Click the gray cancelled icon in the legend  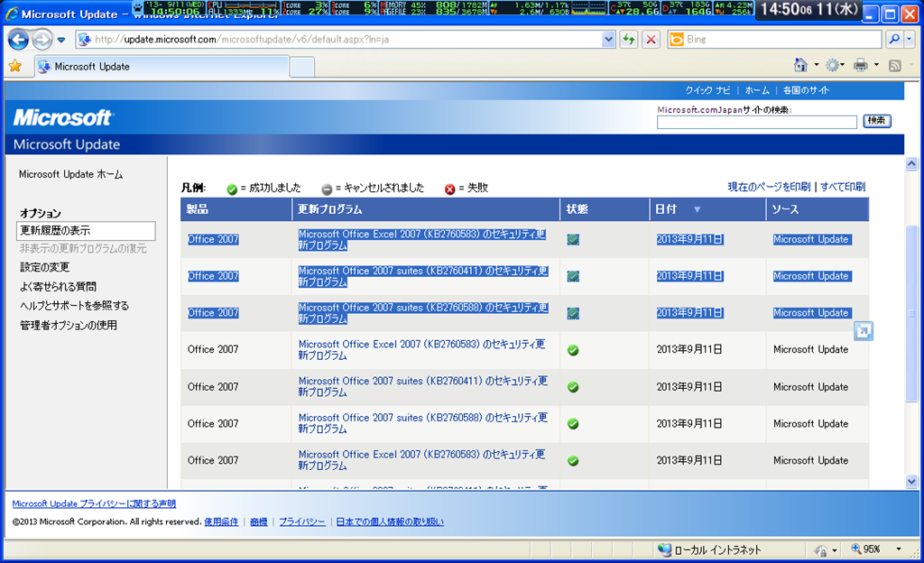[x=327, y=189]
